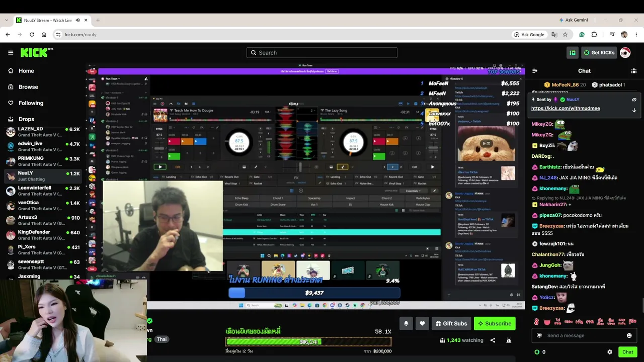The height and width of the screenshot is (362, 644).
Task: Open the Chrome profile avatar
Action: [x=624, y=35]
